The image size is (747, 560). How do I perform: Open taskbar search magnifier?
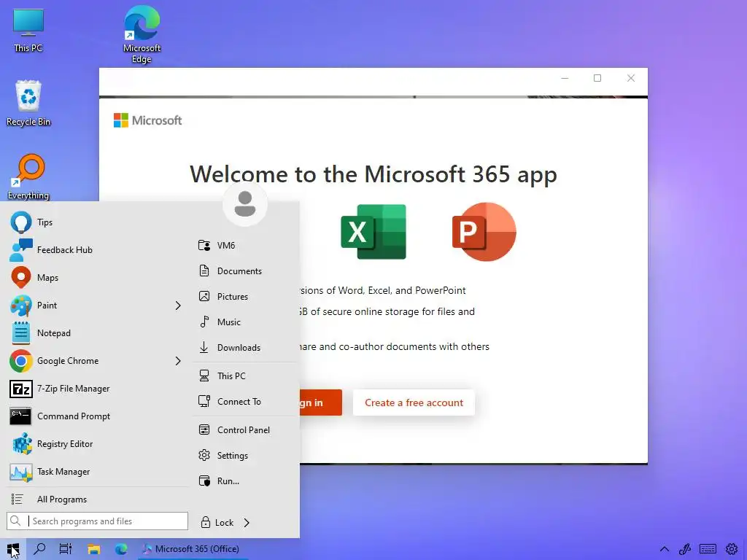(39, 549)
